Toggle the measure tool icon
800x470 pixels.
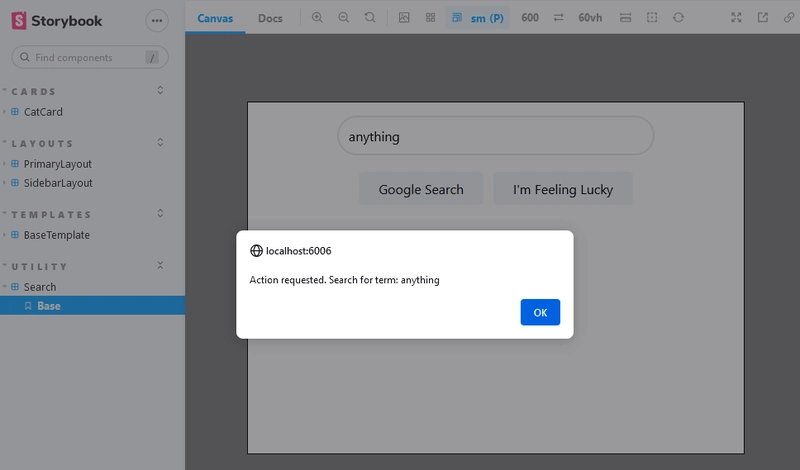tap(626, 18)
